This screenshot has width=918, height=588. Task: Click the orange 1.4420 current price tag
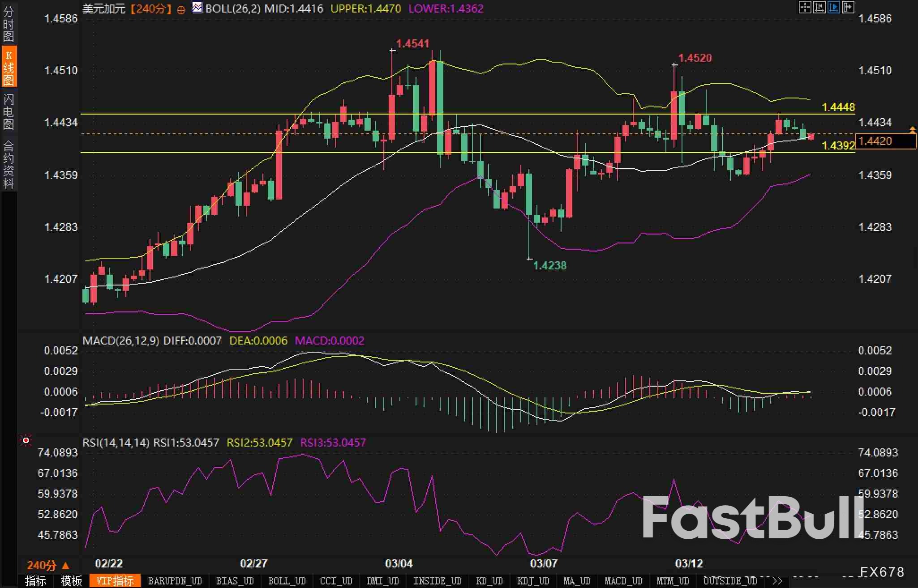coord(885,141)
